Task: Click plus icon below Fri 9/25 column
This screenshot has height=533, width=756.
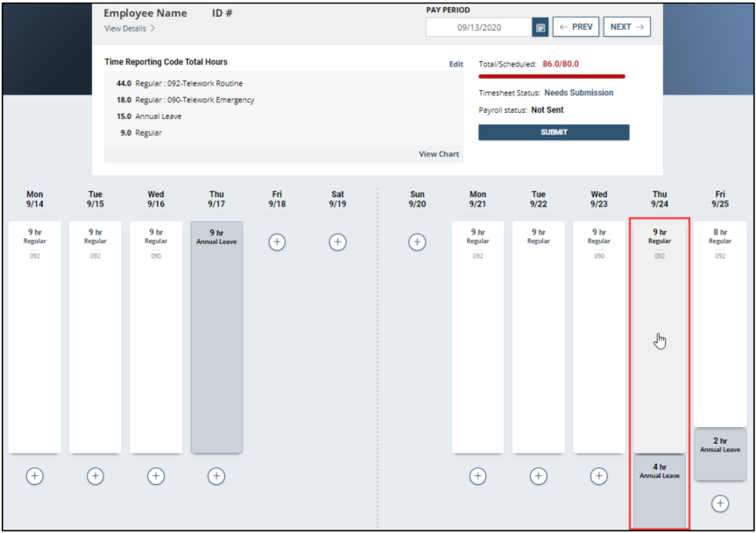Action: 720,503
